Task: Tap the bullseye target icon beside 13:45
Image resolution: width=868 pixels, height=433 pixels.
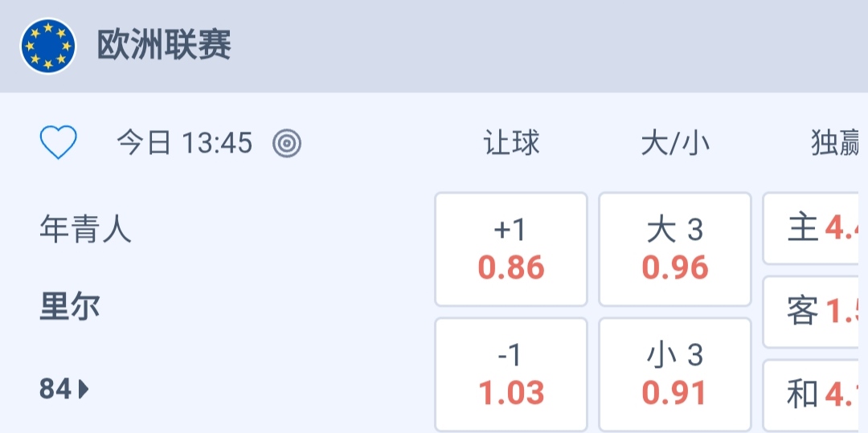Action: (x=287, y=144)
